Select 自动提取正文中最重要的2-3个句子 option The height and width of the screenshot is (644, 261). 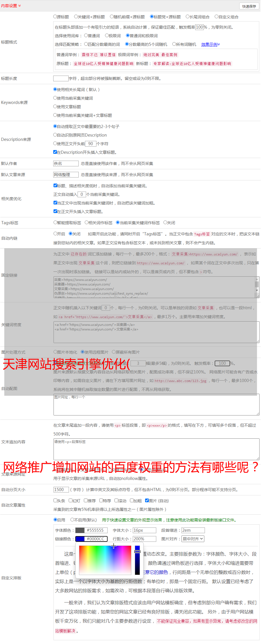click(55, 126)
